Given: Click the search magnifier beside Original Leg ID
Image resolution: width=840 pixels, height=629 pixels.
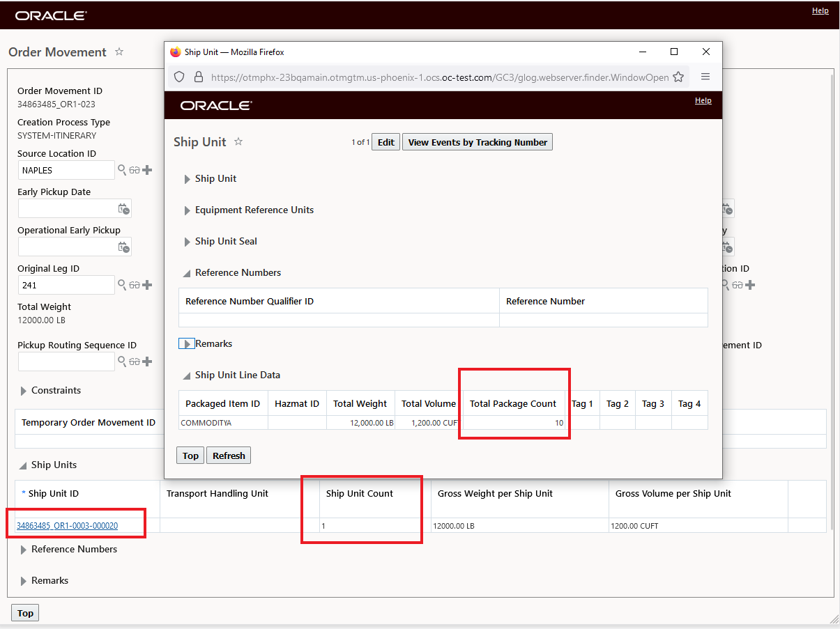Looking at the screenshot, I should pyautogui.click(x=121, y=285).
